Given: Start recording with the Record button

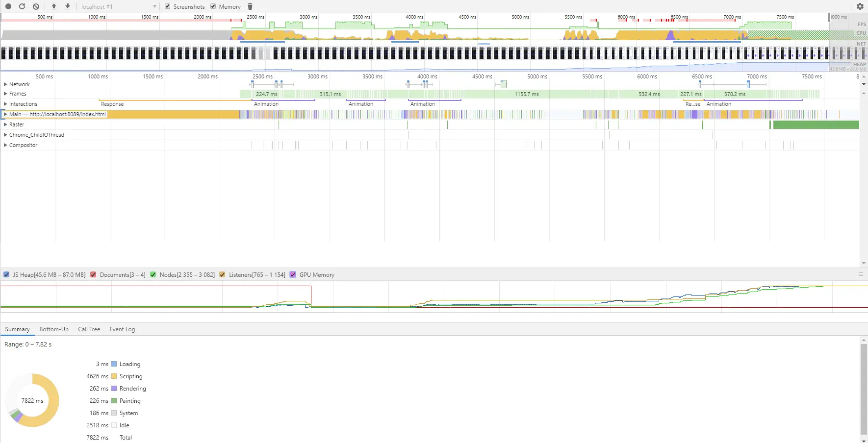Looking at the screenshot, I should (x=8, y=6).
